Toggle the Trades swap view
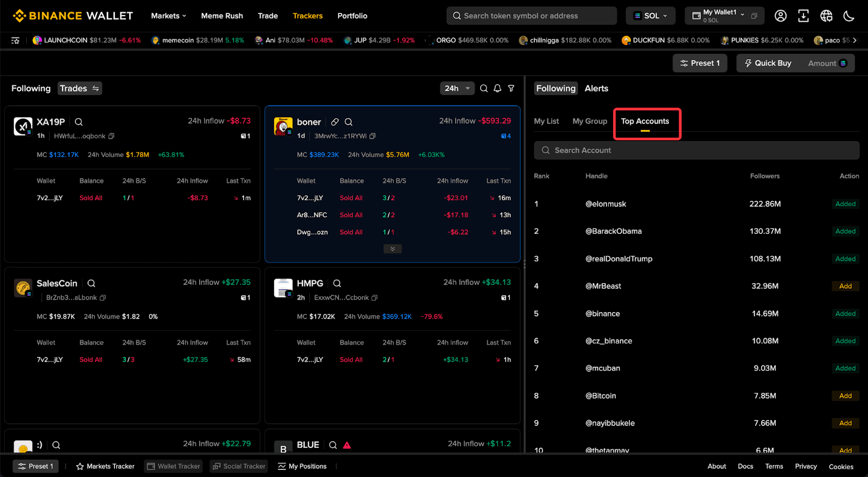This screenshot has height=477, width=868. [x=80, y=88]
